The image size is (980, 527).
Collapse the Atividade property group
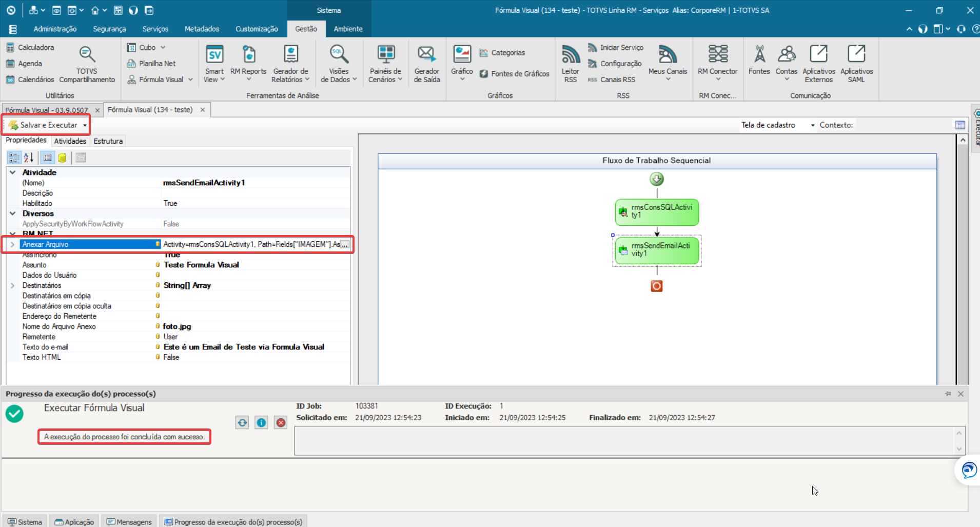pyautogui.click(x=13, y=172)
